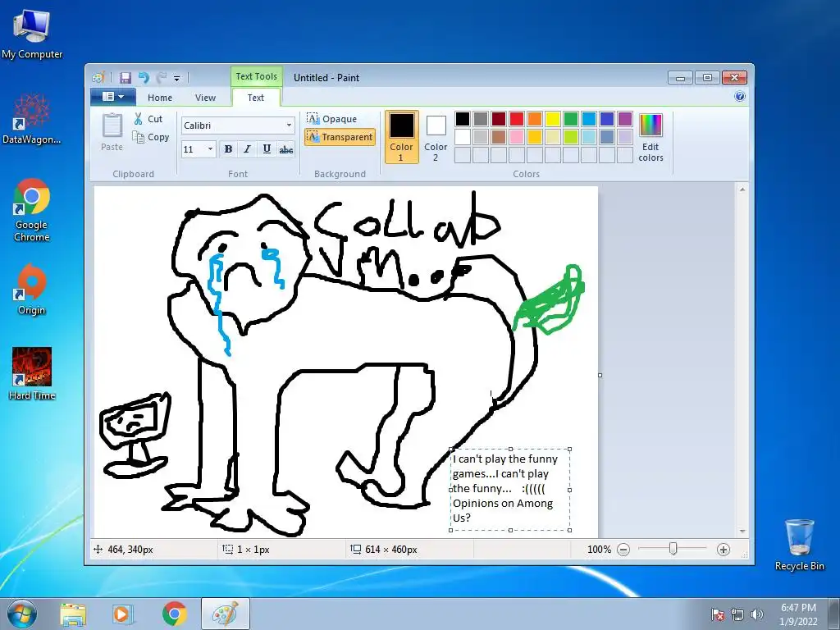Click Copy in the Clipboard group
The width and height of the screenshot is (840, 630).
click(x=151, y=137)
